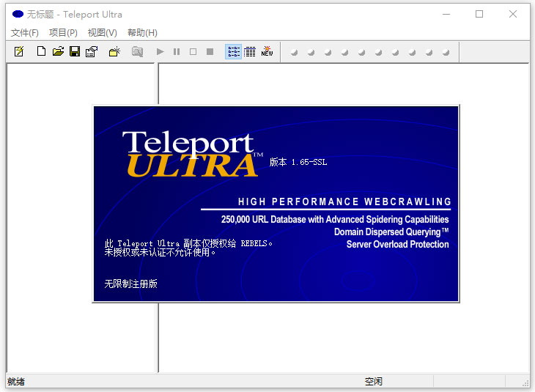The width and height of the screenshot is (535, 392).
Task: Save the project with the floppy disk icon
Action: 75,51
